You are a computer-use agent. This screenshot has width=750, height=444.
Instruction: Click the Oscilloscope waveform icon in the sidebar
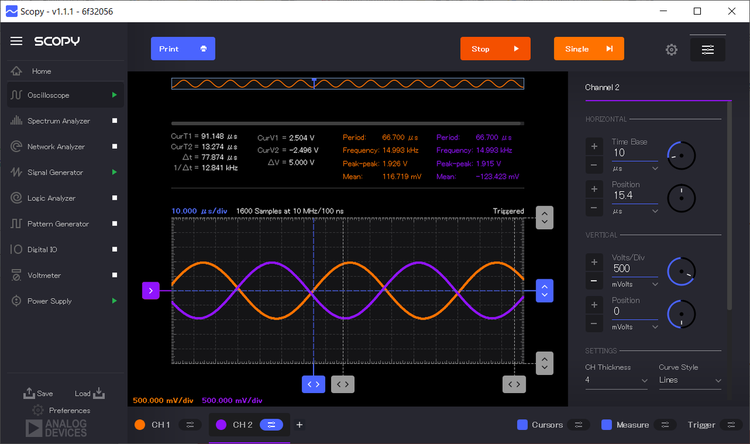[16, 95]
